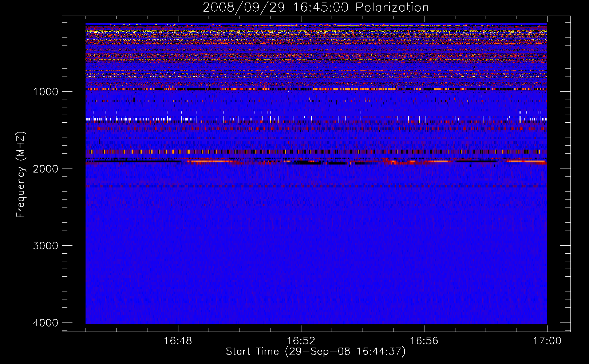
Task: Click the "Frequency (MHZ)" y-axis label
Action: pos(21,175)
